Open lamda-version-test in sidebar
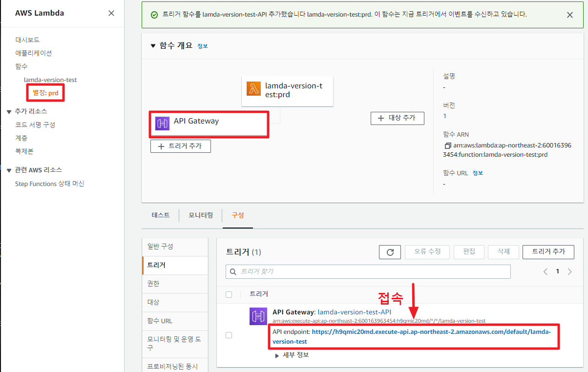This screenshot has height=372, width=588. click(50, 80)
